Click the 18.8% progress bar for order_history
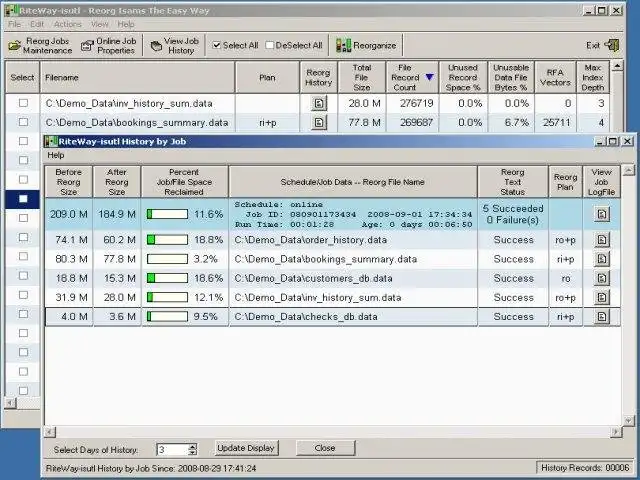This screenshot has height=480, width=640. pyautogui.click(x=167, y=240)
